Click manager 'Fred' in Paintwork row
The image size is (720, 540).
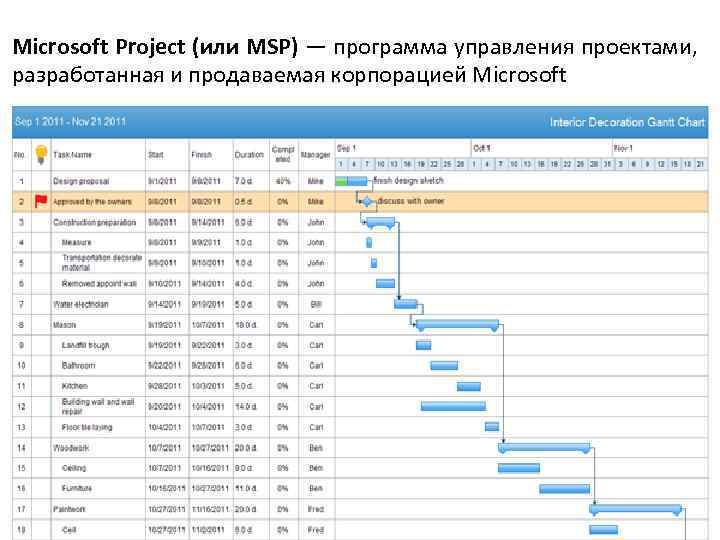pyautogui.click(x=316, y=509)
